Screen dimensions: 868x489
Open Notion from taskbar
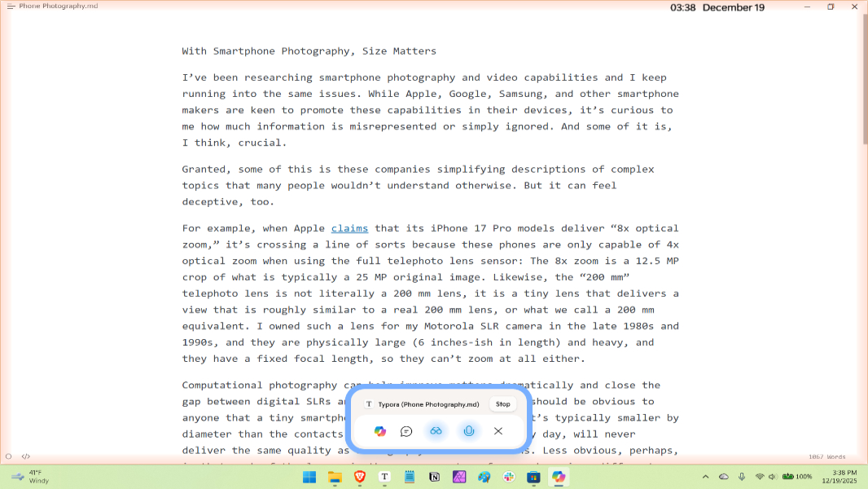[435, 477]
